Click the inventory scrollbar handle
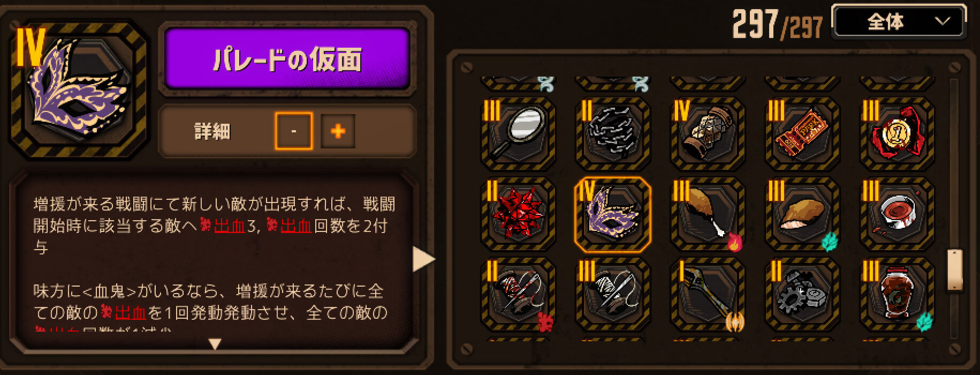Image resolution: width=980 pixels, height=375 pixels. point(954,270)
